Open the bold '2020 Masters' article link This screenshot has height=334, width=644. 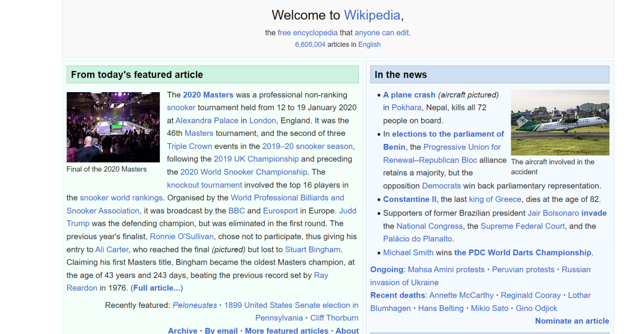point(208,95)
